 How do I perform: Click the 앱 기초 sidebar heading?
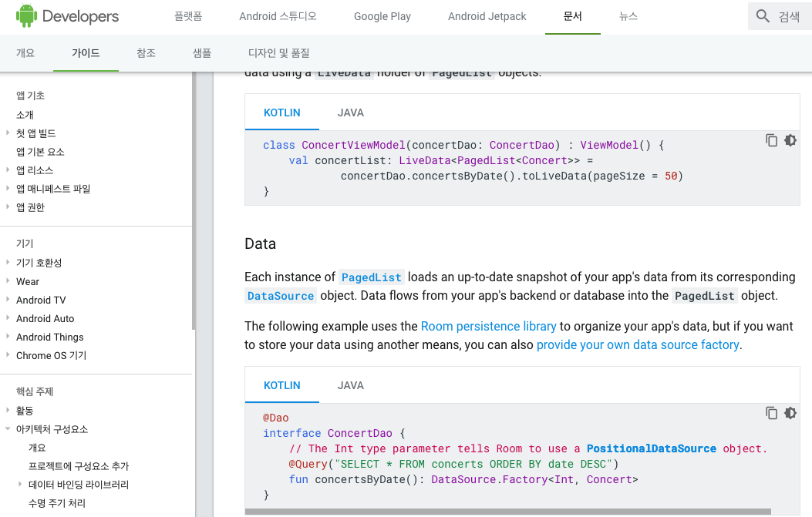[31, 96]
